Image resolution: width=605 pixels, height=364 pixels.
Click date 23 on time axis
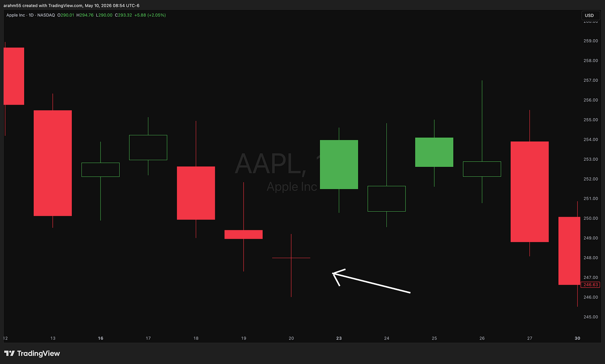click(x=339, y=338)
